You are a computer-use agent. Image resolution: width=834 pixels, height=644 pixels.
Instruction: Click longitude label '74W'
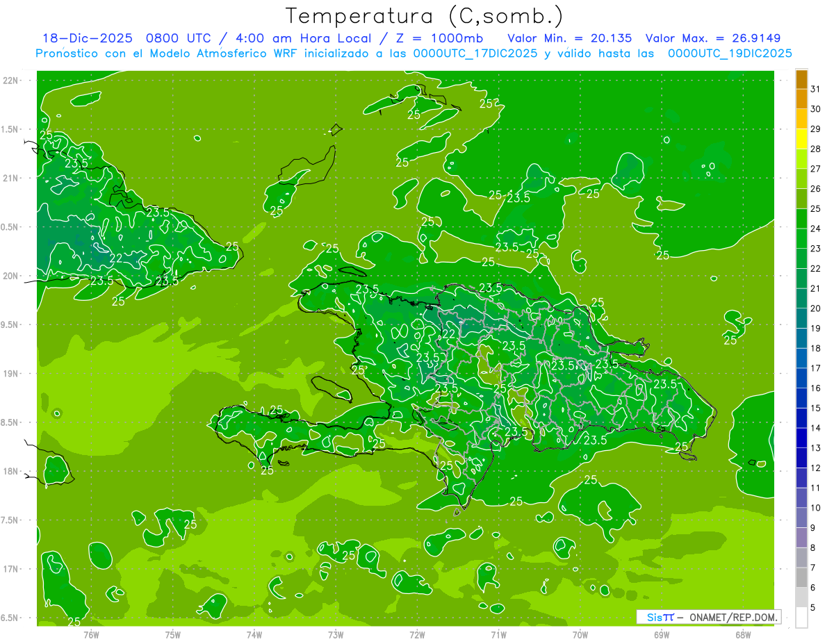[x=254, y=635]
